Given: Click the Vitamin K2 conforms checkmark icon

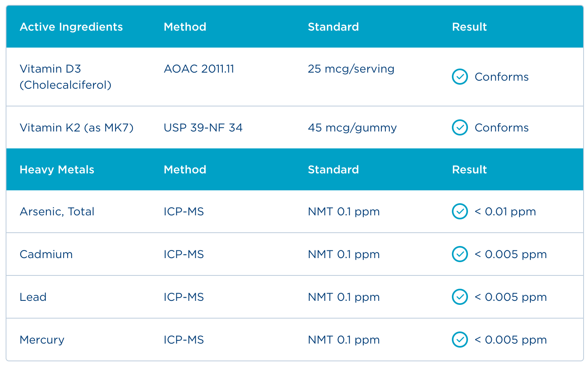Looking at the screenshot, I should (x=460, y=127).
